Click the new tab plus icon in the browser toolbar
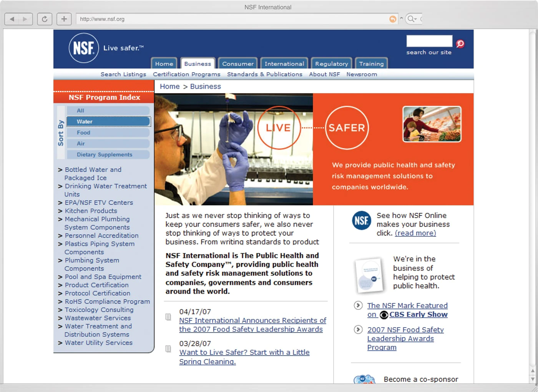Screen dimensions: 538x392 [64, 18]
